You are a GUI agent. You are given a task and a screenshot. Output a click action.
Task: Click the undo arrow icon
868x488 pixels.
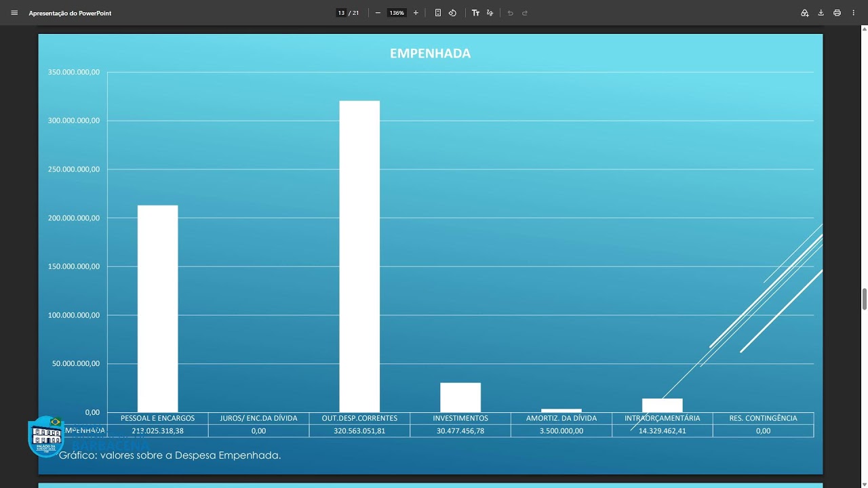pyautogui.click(x=510, y=13)
